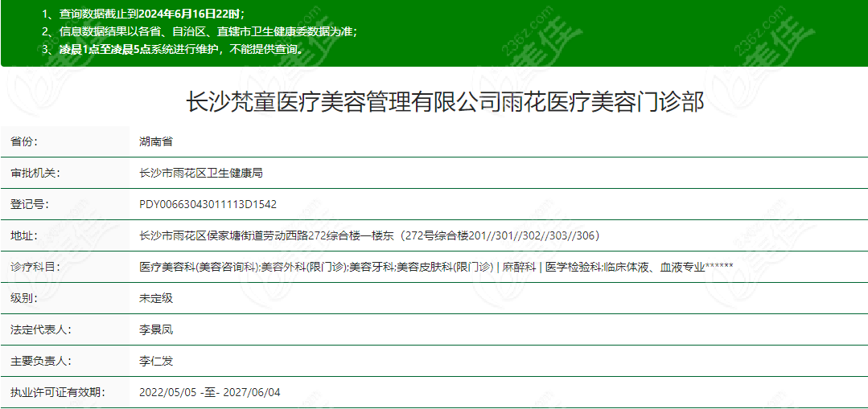Click notice line about 卫生健康委数据为准
The image size is (868, 409).
pyautogui.click(x=200, y=31)
